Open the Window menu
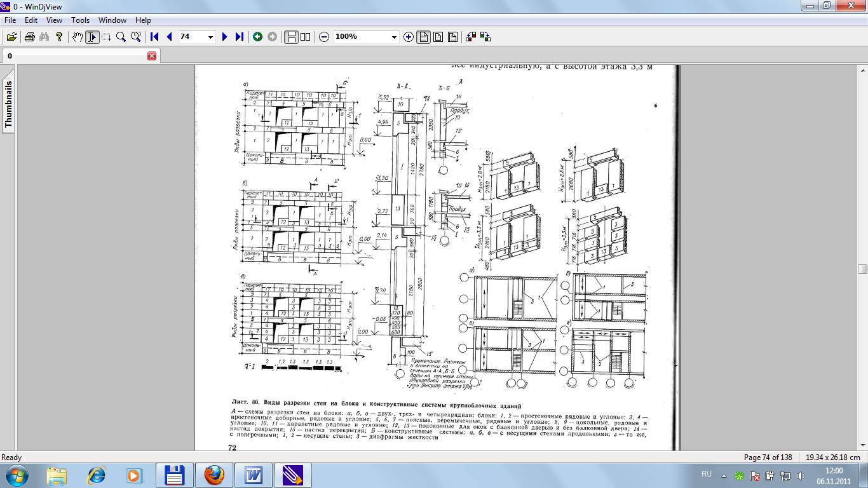 112,20
